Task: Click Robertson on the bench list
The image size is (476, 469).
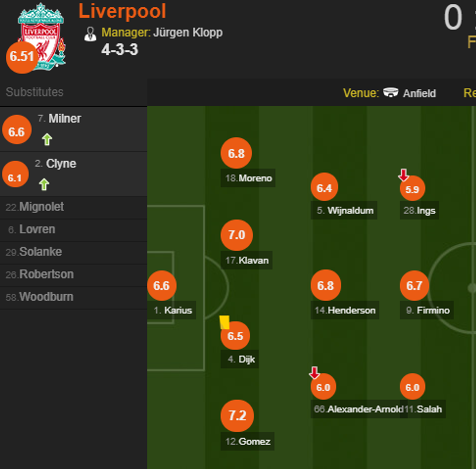Action: (x=46, y=274)
